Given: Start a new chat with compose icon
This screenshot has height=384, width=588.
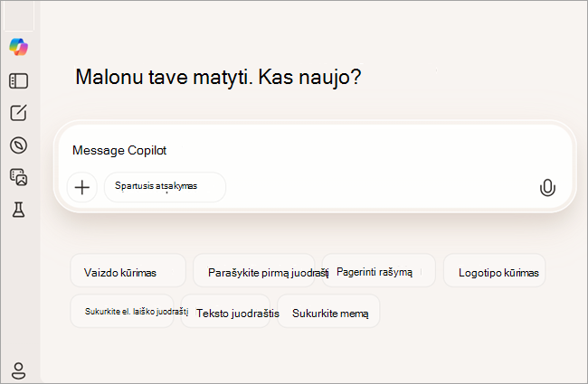Looking at the screenshot, I should [x=18, y=112].
